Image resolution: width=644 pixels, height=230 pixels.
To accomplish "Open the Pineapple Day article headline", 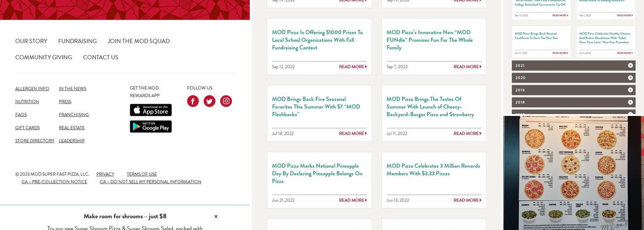I will (317, 173).
